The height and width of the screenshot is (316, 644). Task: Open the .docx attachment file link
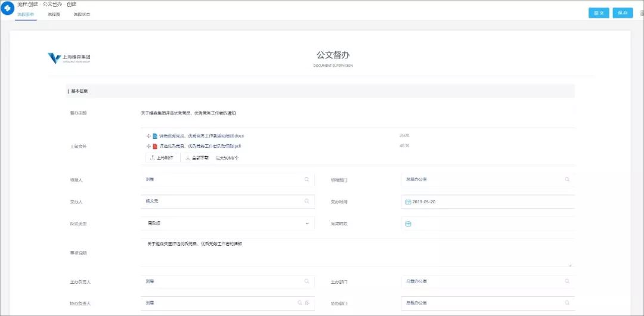coord(202,135)
